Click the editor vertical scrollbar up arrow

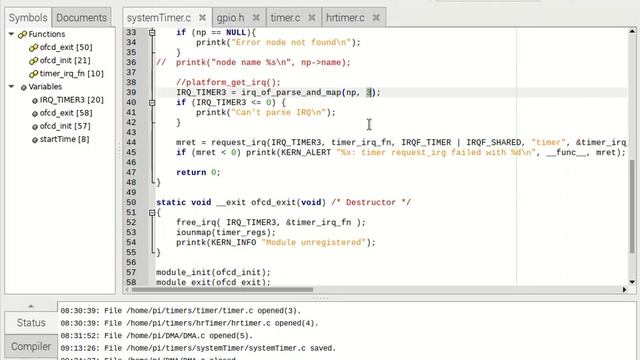pyautogui.click(x=632, y=31)
